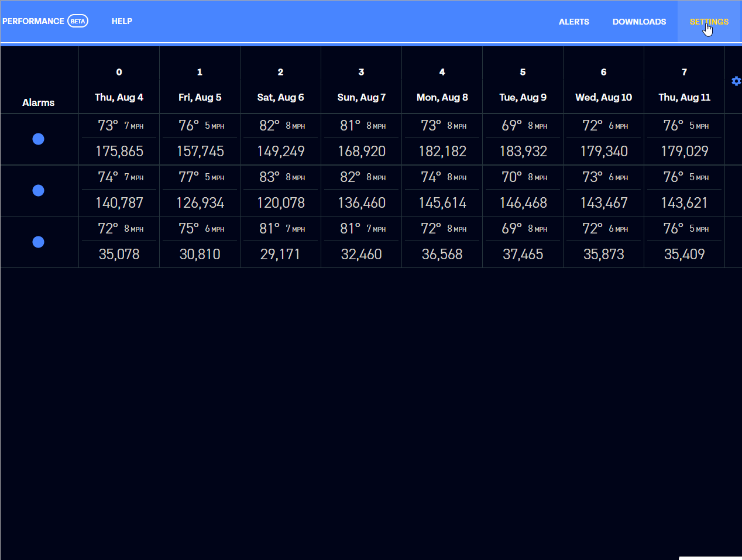Image resolution: width=742 pixels, height=560 pixels.
Task: Click the value 37,465
Action: [523, 255]
